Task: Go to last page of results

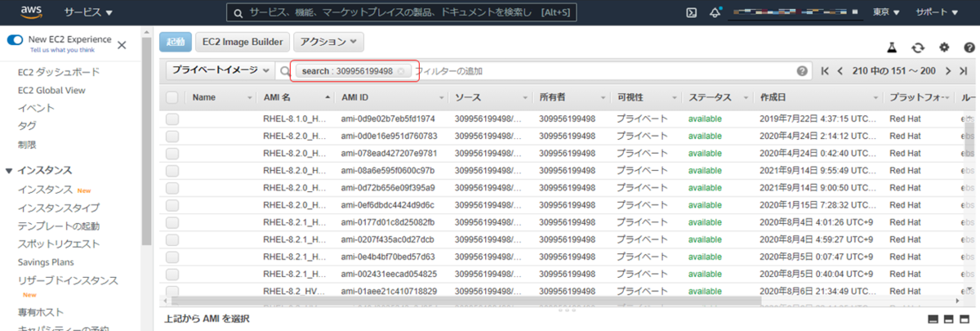Action: [964, 71]
